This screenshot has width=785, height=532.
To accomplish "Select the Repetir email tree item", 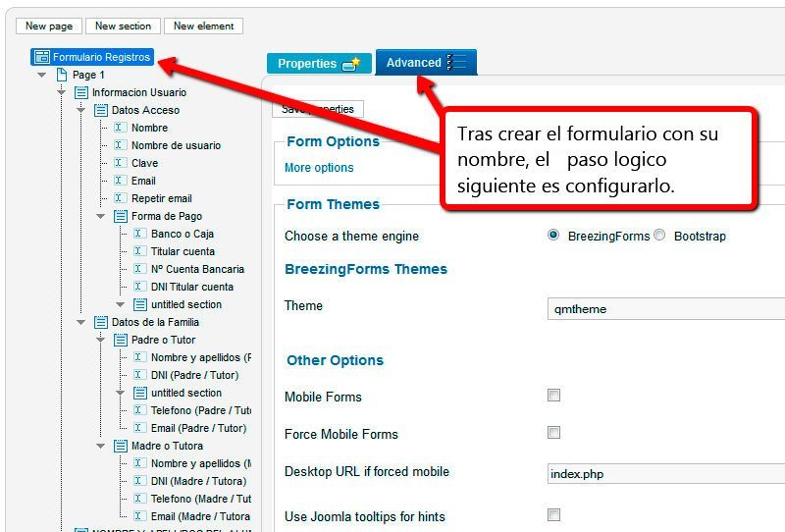I will (x=162, y=198).
